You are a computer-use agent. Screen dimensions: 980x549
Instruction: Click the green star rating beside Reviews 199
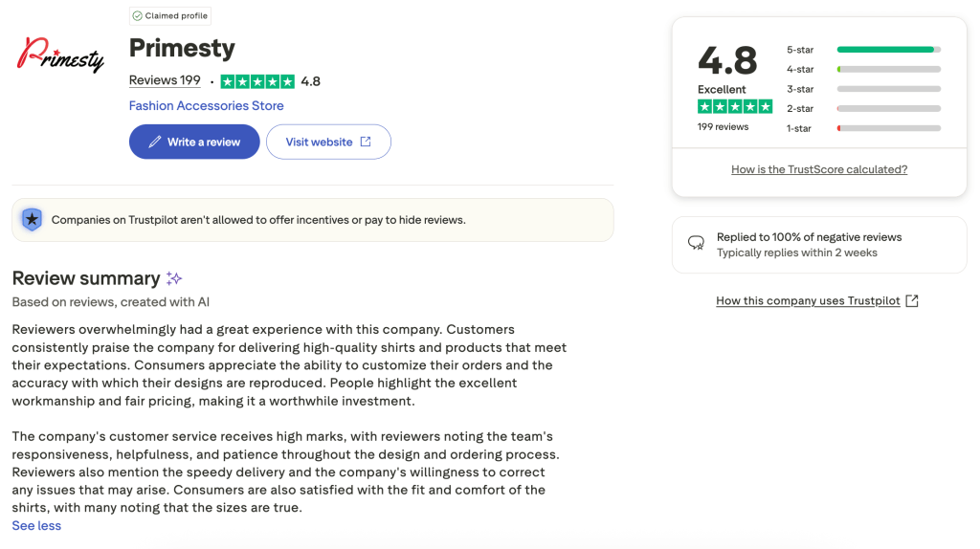tap(257, 81)
